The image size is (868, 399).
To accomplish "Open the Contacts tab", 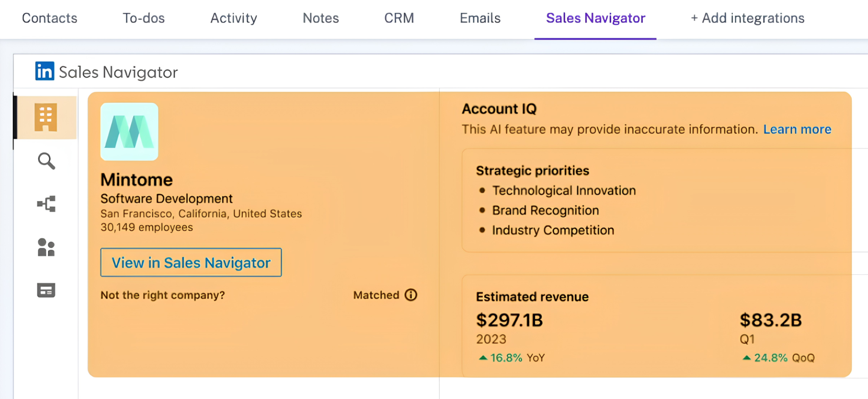I will pos(50,18).
